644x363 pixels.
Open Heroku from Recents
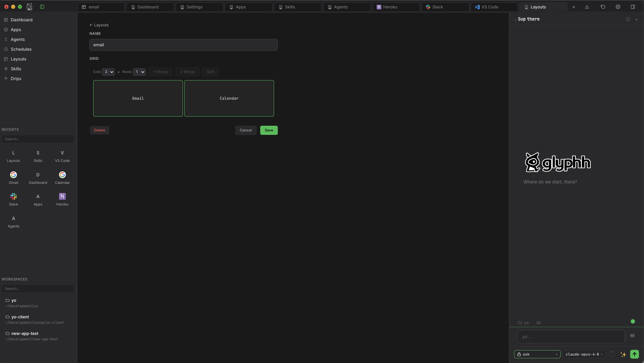[62, 199]
